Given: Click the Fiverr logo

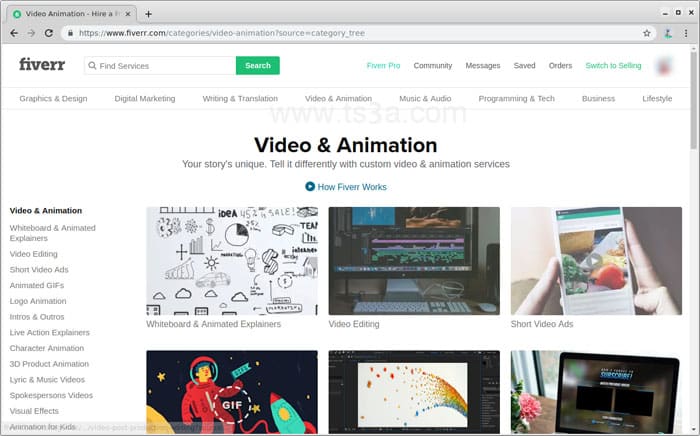Looking at the screenshot, I should point(42,64).
